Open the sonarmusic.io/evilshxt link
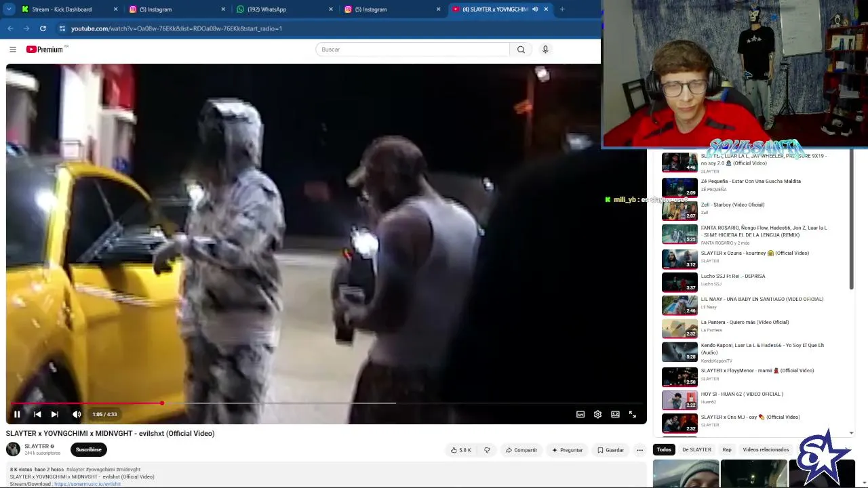 click(87, 484)
